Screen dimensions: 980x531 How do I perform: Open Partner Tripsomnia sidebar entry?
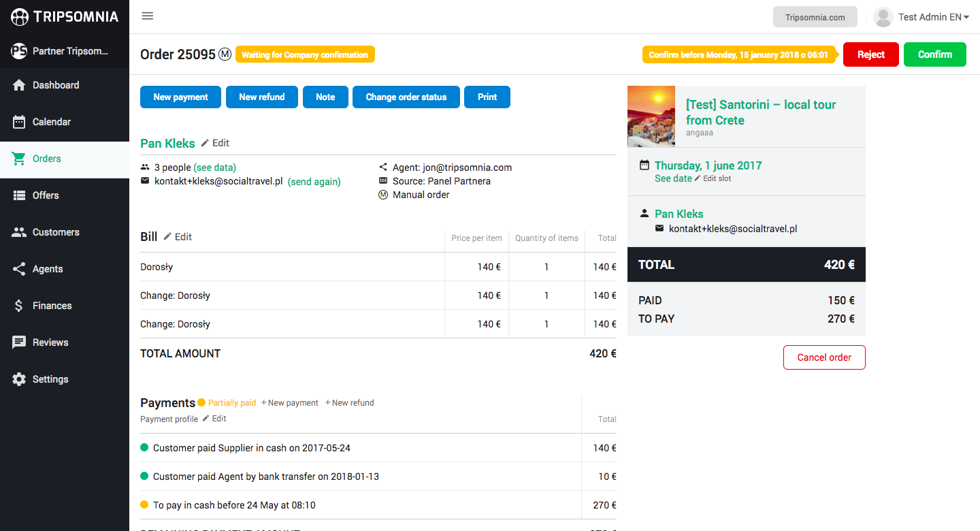[x=65, y=51]
